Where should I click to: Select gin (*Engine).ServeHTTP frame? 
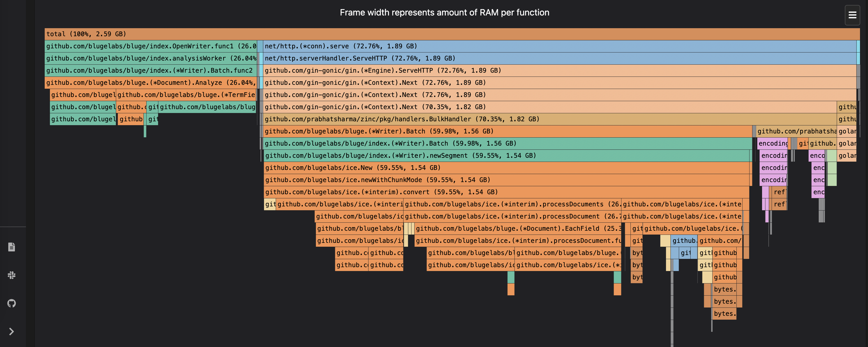[x=559, y=70]
